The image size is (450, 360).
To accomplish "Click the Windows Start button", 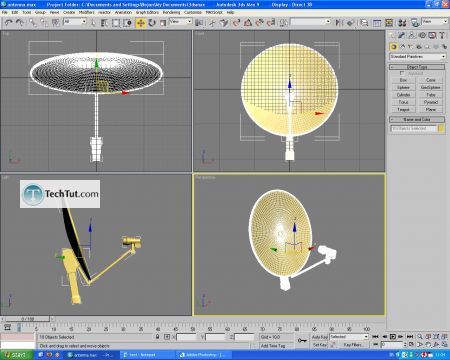I will point(17,355).
